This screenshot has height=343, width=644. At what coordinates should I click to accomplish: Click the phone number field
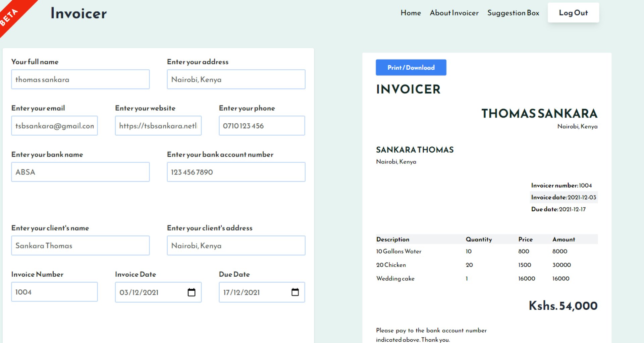[x=262, y=126]
